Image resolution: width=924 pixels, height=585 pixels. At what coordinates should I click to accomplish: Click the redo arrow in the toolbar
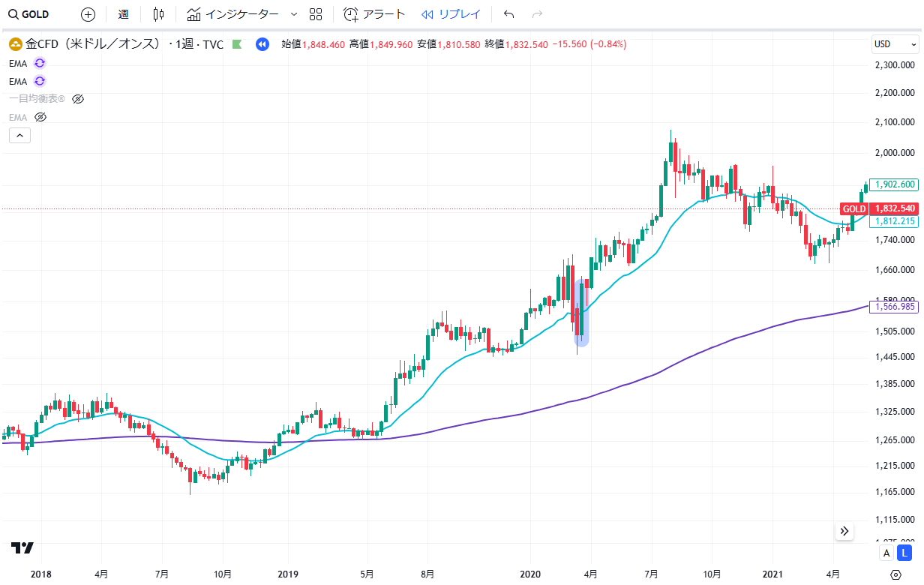536,14
